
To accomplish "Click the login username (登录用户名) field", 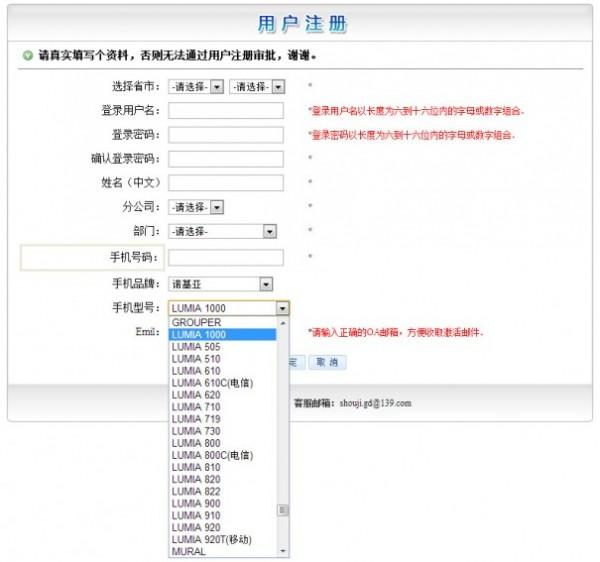I will 226,111.
